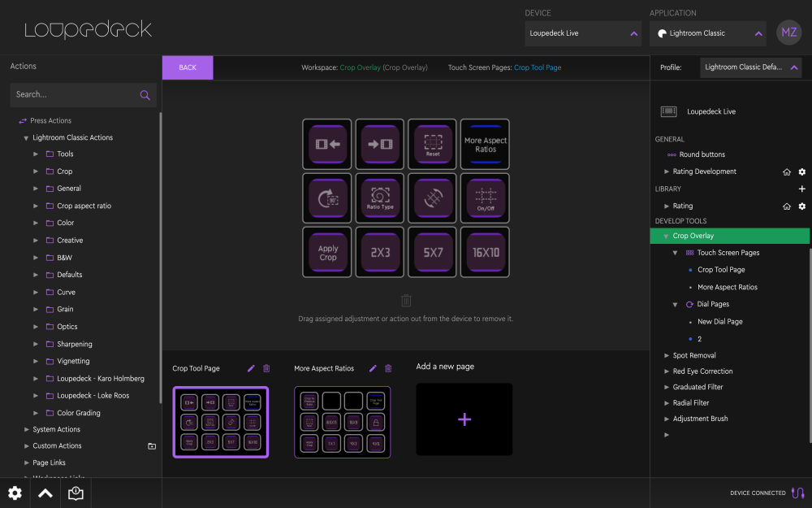
Task: Open gear settings for Rating workspace
Action: [x=801, y=206]
